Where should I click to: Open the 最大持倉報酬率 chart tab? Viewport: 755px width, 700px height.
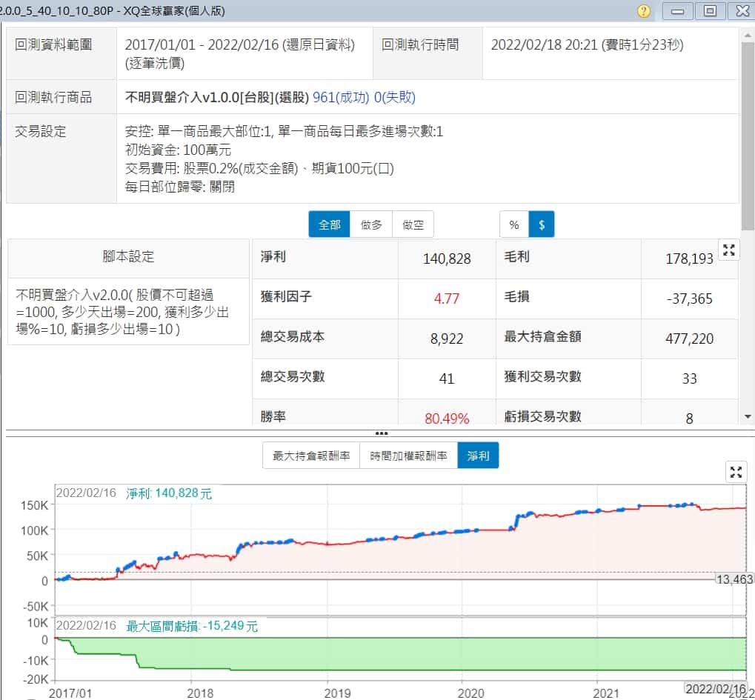coord(311,456)
